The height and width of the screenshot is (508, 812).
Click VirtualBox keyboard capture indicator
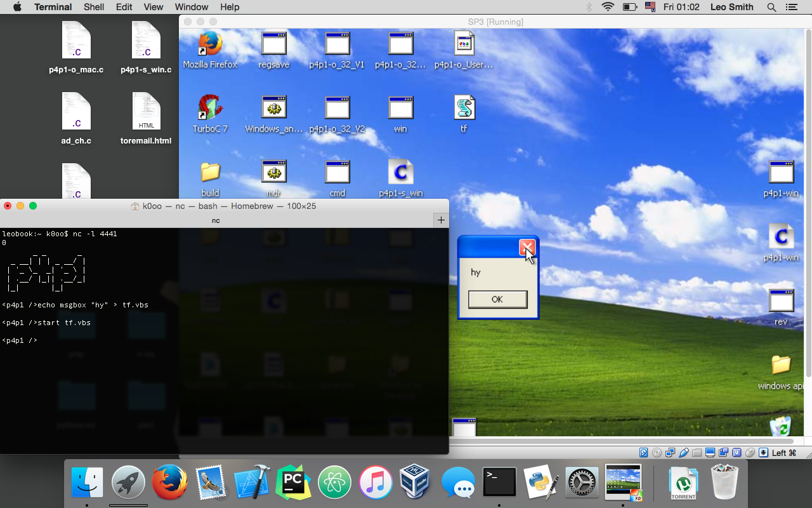[x=763, y=453]
